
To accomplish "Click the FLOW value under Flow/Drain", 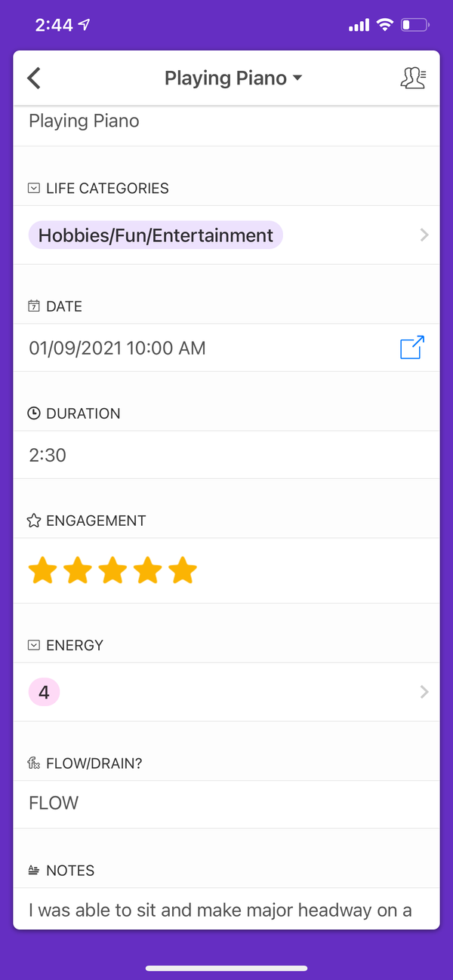I will click(x=53, y=803).
